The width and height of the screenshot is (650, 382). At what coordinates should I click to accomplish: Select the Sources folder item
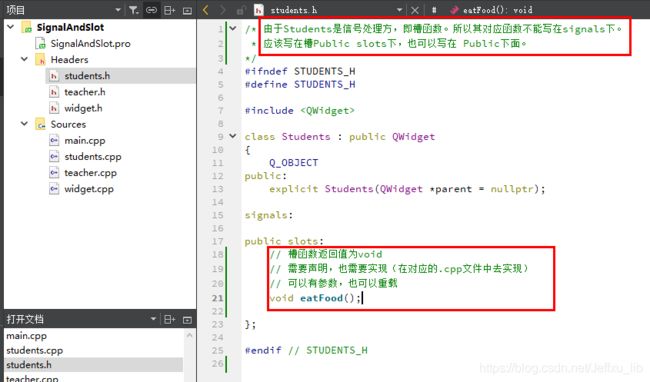[68, 124]
